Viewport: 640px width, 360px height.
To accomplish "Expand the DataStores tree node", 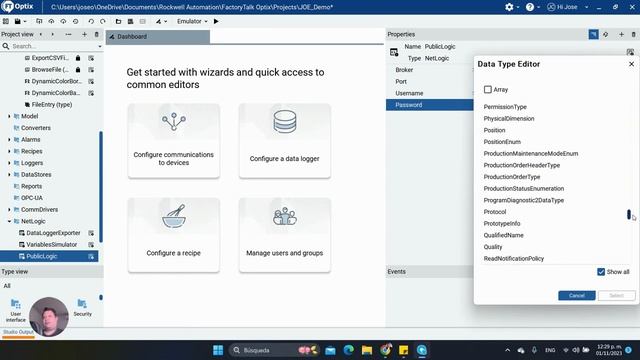I will (9, 175).
